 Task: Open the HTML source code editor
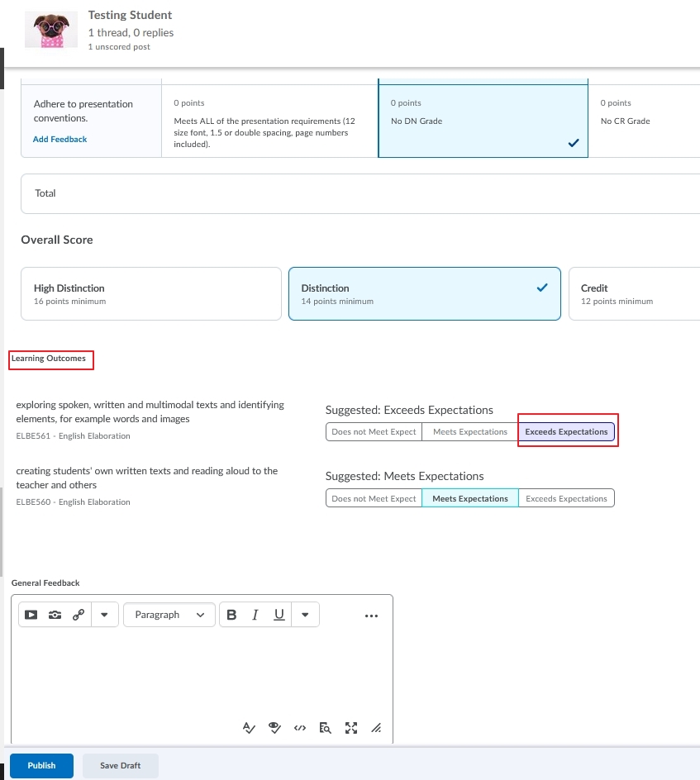click(x=300, y=728)
